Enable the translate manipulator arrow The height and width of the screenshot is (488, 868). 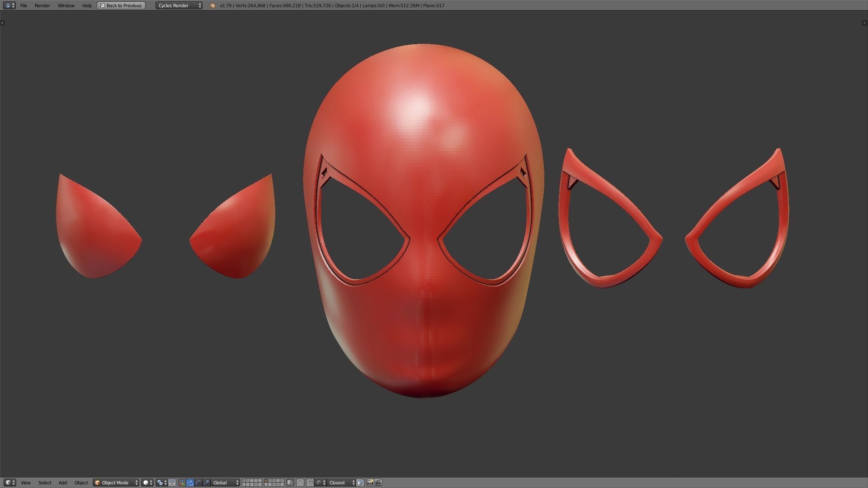pos(190,483)
